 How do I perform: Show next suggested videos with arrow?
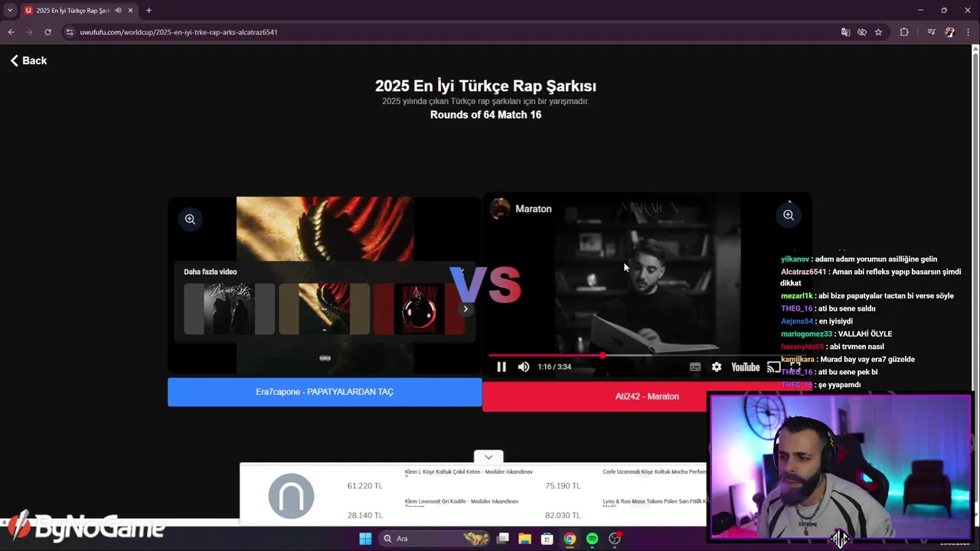pyautogui.click(x=465, y=309)
